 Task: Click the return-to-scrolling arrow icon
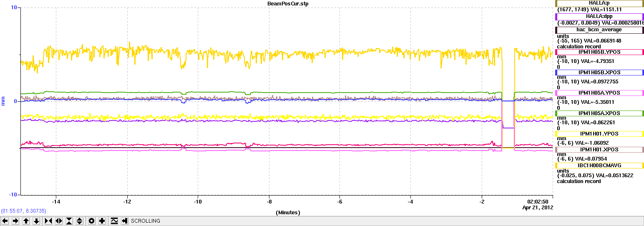[x=124, y=221]
